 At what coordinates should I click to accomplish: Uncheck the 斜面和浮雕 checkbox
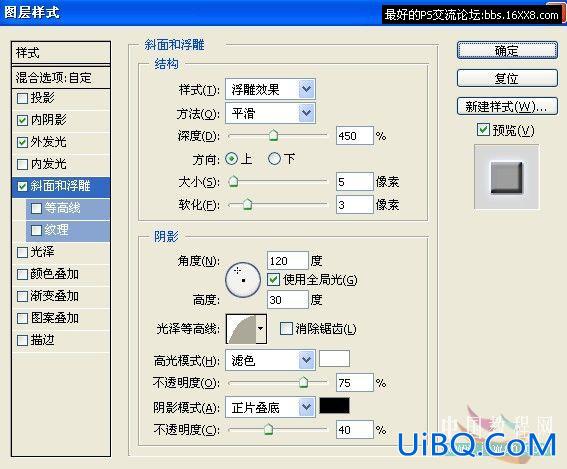click(22, 187)
